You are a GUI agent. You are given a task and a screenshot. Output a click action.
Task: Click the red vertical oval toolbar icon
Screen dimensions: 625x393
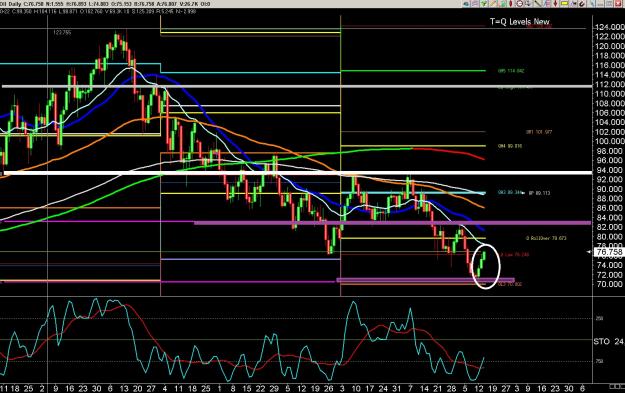click(511, 4)
